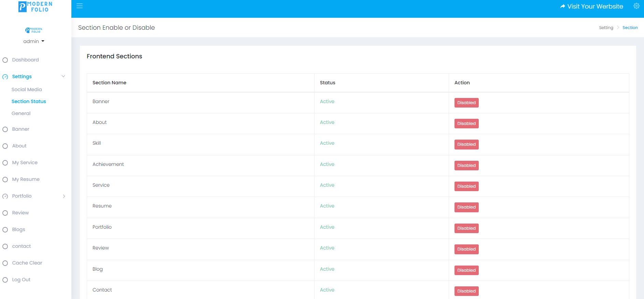Disable the Skill section
The width and height of the screenshot is (644, 299).
(466, 144)
